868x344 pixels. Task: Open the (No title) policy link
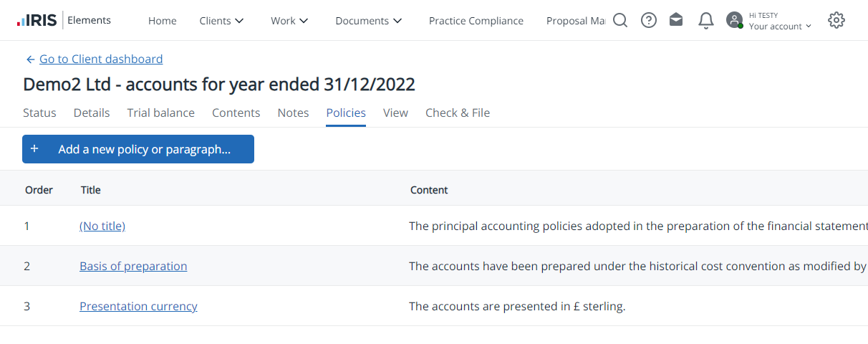[x=102, y=226]
